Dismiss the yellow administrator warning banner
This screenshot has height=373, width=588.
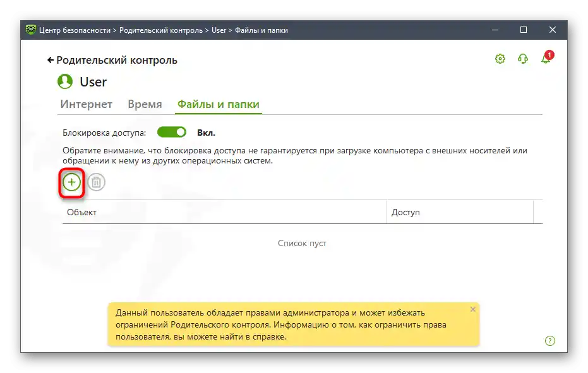tap(473, 309)
